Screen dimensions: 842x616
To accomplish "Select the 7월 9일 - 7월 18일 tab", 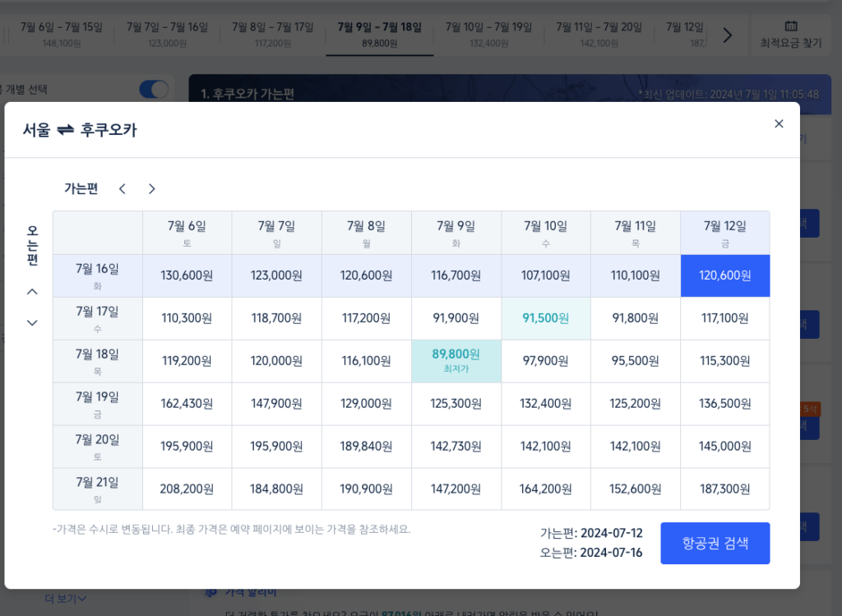I will click(x=380, y=35).
